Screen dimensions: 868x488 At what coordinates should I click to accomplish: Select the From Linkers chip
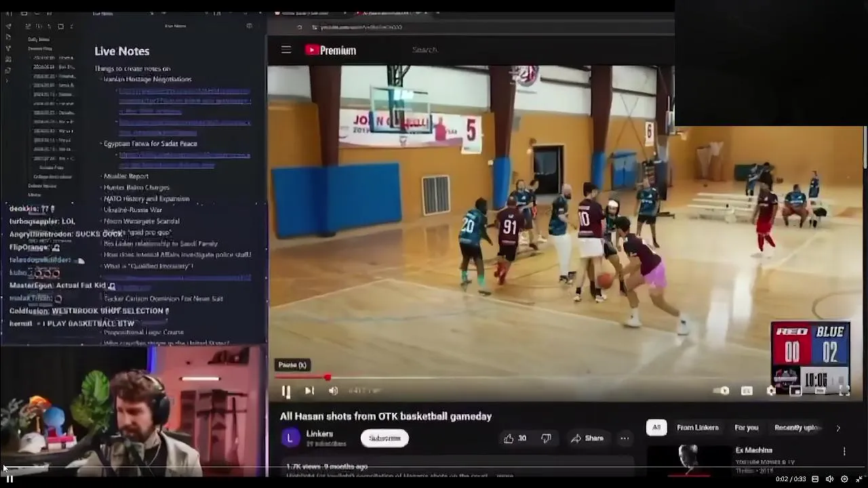(697, 428)
